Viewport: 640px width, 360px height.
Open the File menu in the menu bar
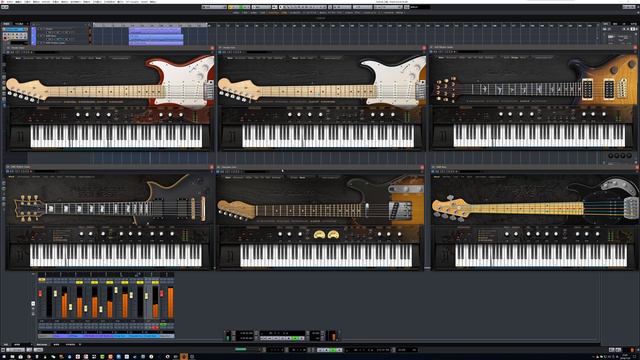(x=10, y=2)
